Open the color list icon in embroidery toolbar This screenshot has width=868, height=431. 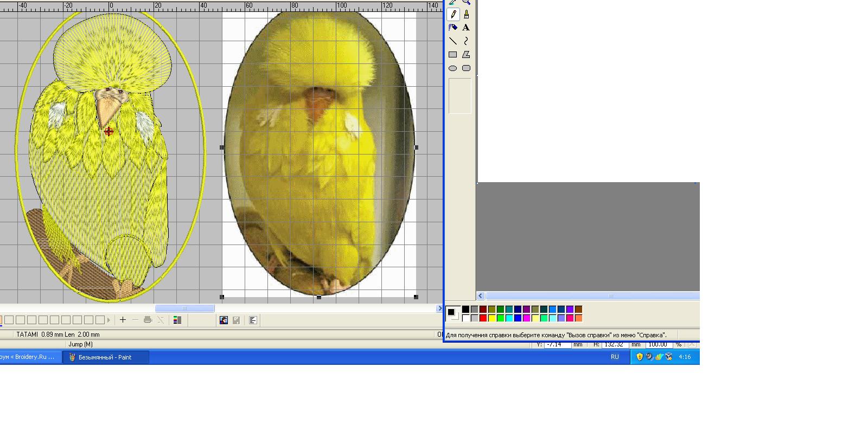[177, 320]
